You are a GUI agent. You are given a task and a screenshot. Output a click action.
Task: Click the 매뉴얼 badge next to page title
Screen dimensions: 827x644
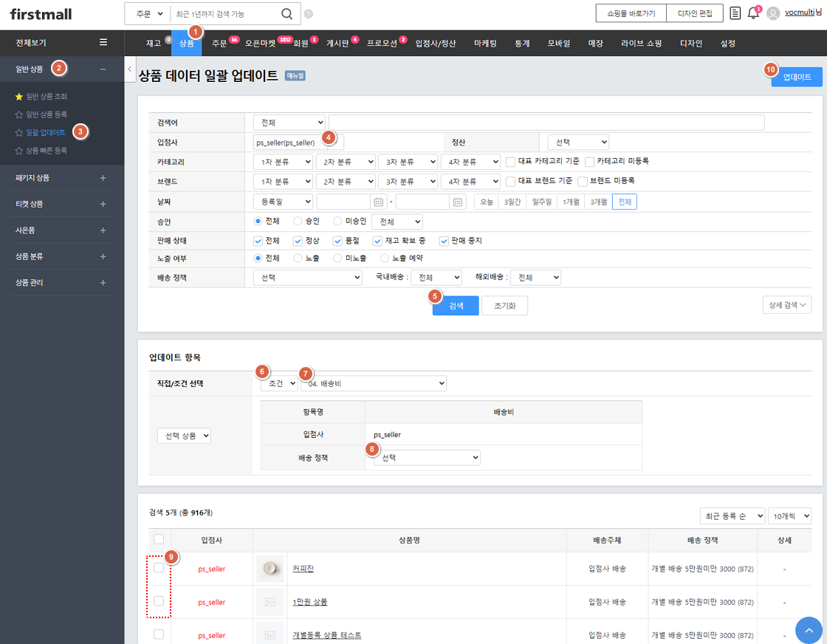tap(295, 76)
